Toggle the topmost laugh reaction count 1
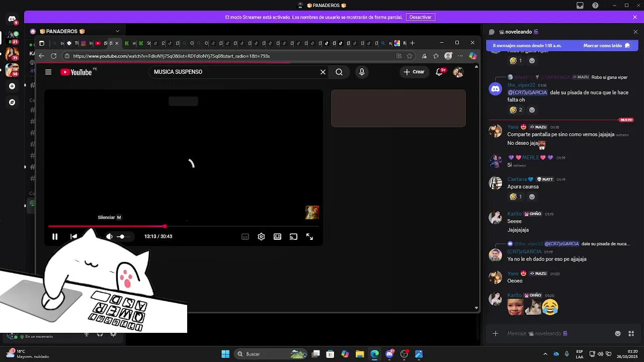The width and height of the screenshot is (644, 362). (516, 60)
